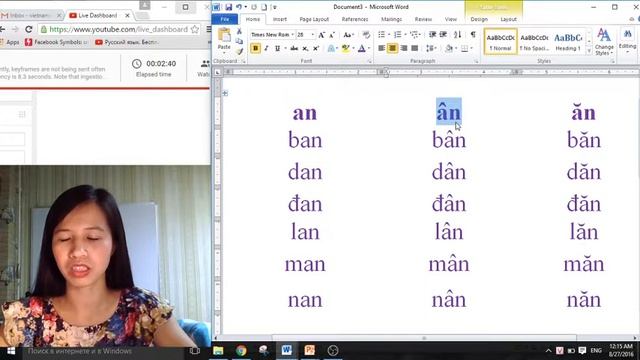Toggle Italic formatting

click(x=266, y=48)
